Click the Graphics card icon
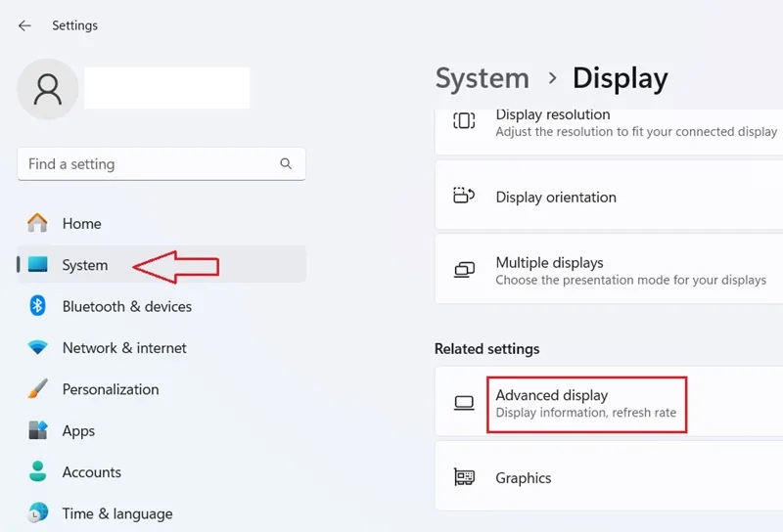 pyautogui.click(x=464, y=477)
